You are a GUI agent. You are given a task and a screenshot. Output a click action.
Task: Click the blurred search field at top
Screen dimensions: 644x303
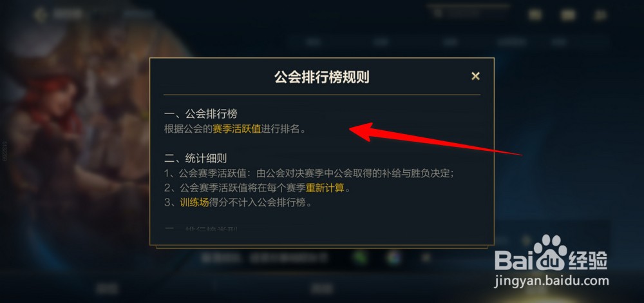coord(468,13)
